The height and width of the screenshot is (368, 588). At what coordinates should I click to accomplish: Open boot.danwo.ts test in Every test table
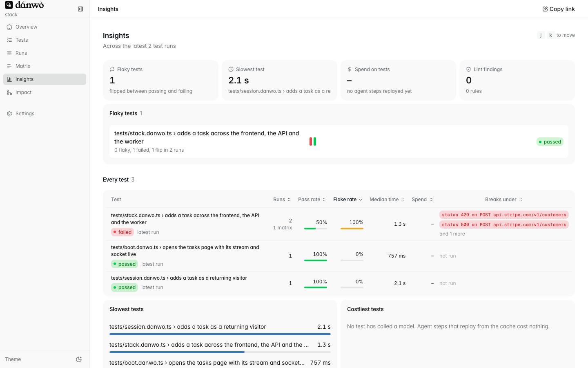pos(339,256)
